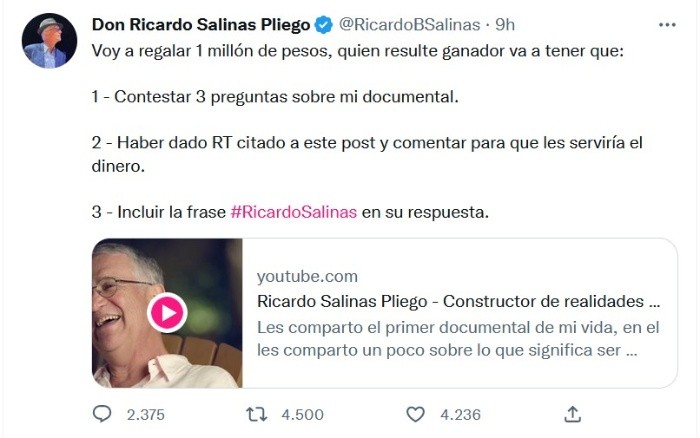Click the youtube.com domain label
This screenshot has width=700, height=438.
point(307,276)
